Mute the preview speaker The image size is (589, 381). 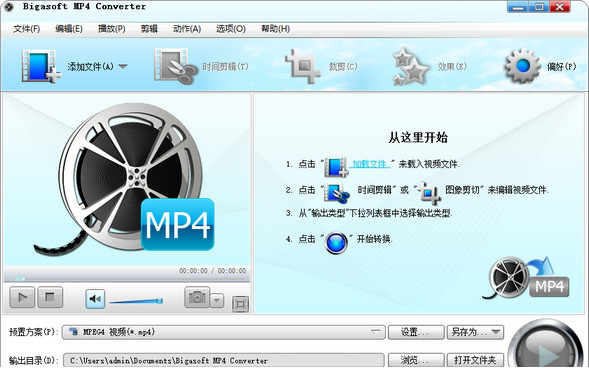(95, 299)
